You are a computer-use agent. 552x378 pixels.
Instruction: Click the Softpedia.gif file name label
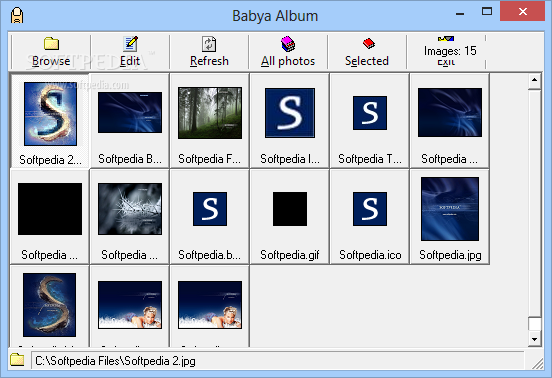click(x=290, y=255)
